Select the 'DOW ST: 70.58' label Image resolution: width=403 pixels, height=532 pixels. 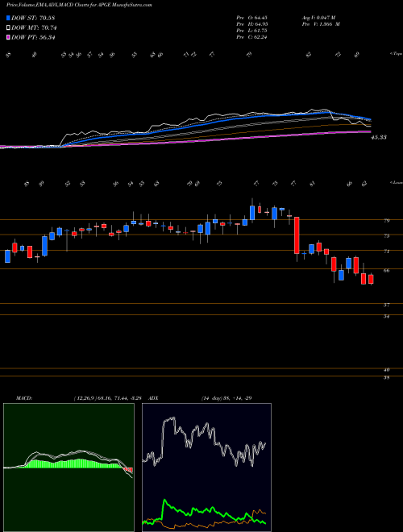(x=33, y=18)
